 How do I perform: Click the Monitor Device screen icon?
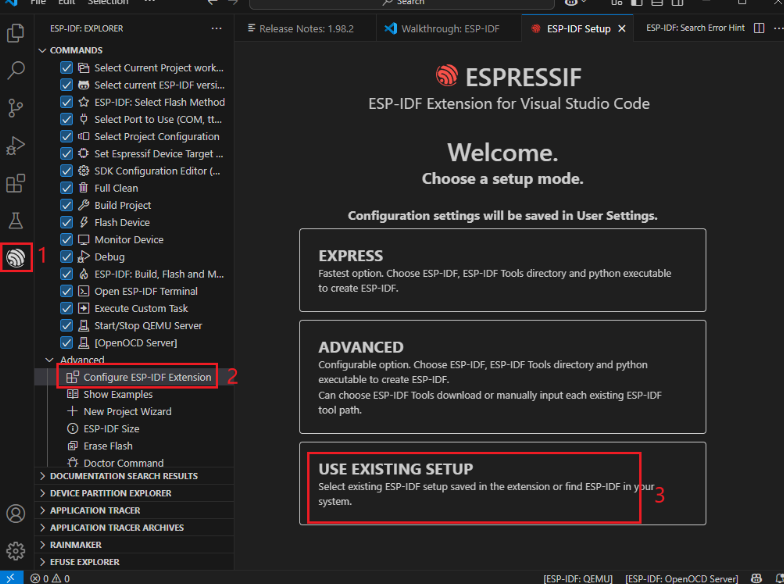click(x=84, y=240)
